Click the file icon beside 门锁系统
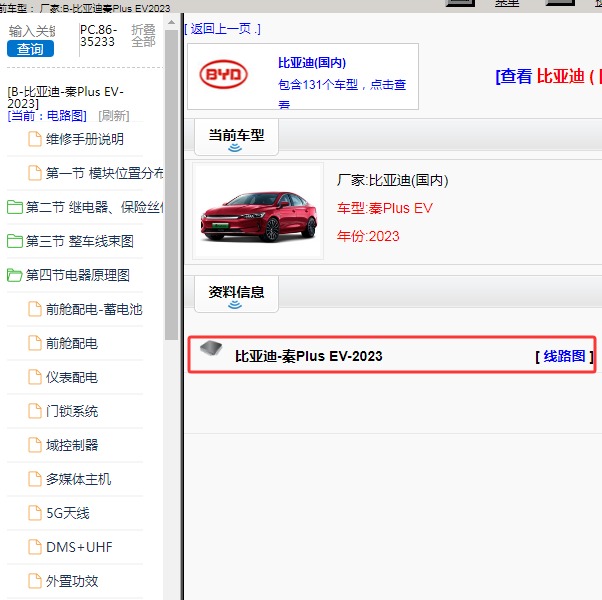Screen dimensions: 602x600 [35, 411]
